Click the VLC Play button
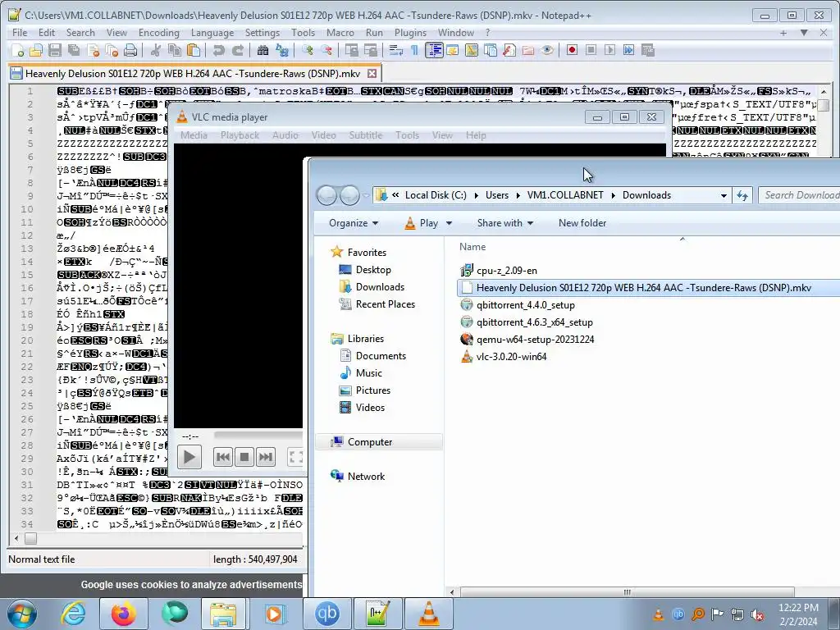 click(189, 457)
